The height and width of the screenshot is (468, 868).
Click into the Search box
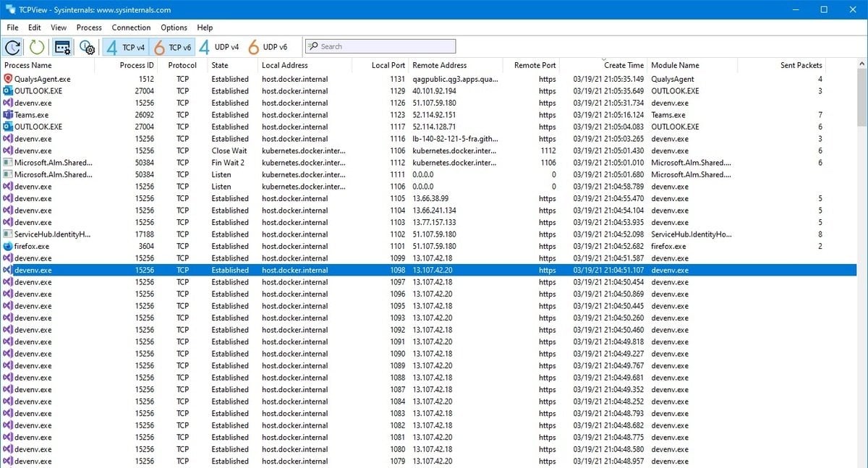[x=380, y=46]
